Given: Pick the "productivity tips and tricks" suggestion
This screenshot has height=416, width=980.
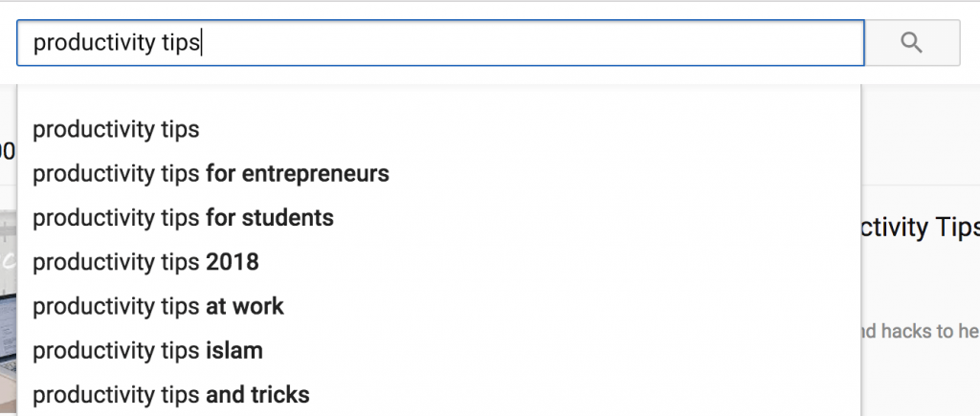Looking at the screenshot, I should (x=171, y=394).
